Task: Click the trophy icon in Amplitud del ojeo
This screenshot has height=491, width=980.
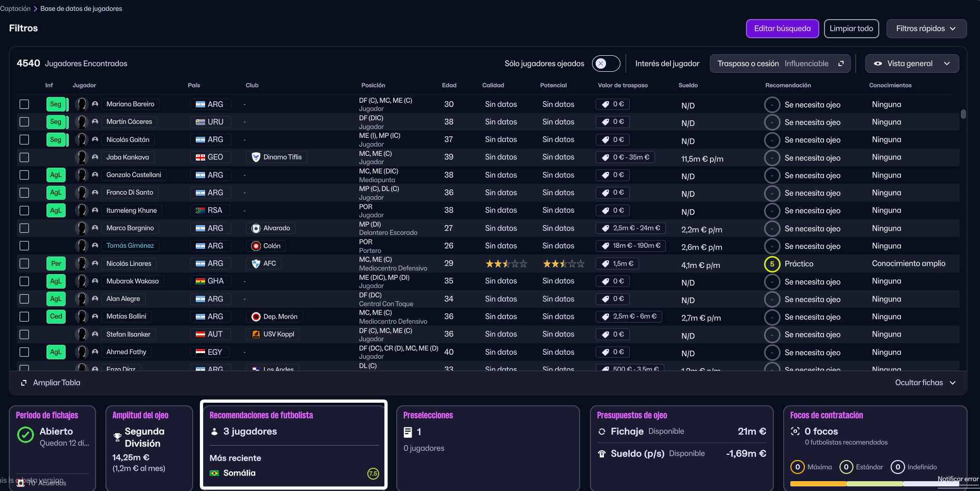Action: pos(117,437)
